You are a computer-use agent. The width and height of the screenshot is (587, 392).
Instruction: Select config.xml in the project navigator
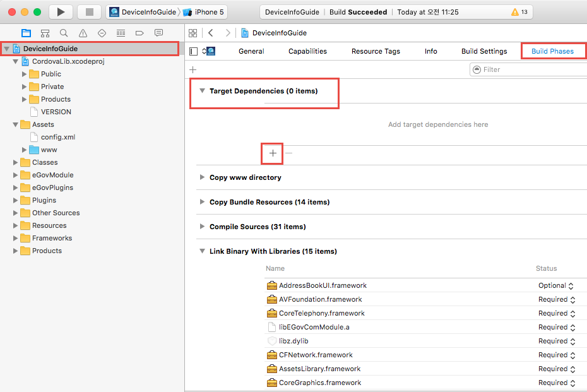[x=58, y=137]
